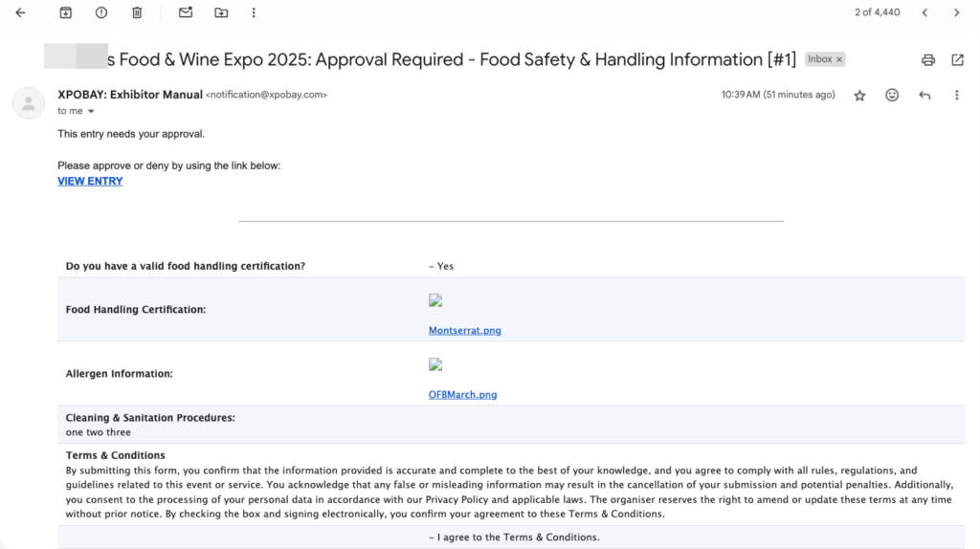Go to the older email arrow

956,12
